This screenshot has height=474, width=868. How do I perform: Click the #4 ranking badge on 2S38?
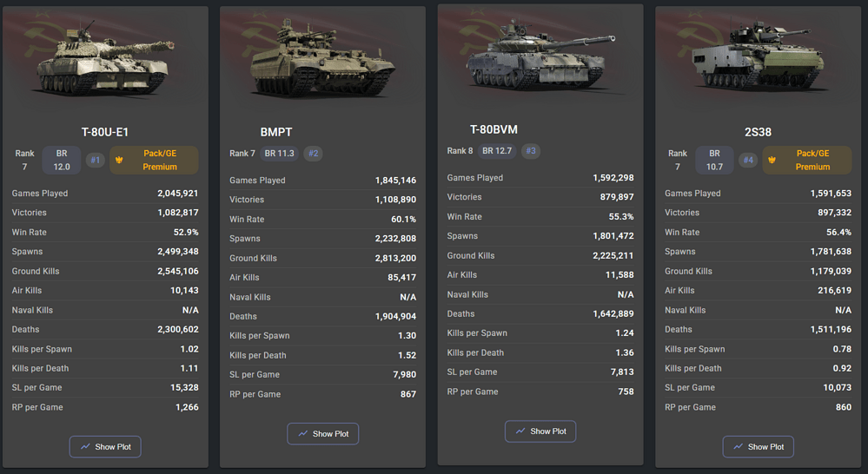click(748, 160)
